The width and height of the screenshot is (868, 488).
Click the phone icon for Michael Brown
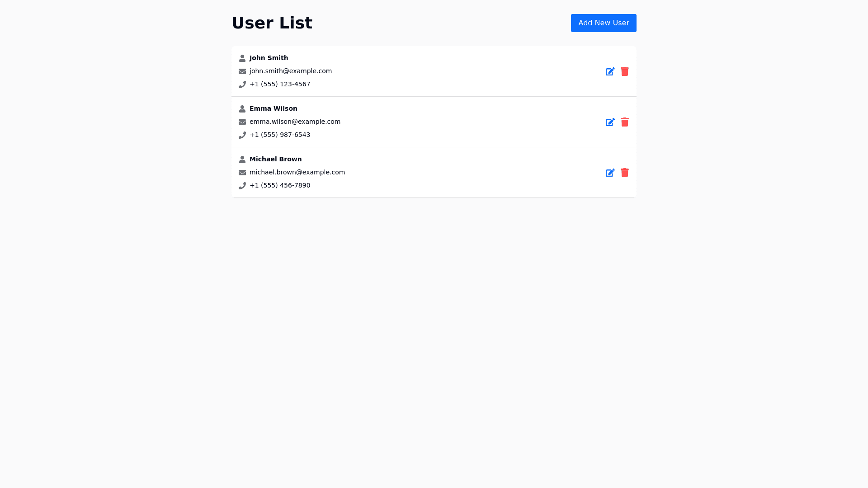pyautogui.click(x=242, y=186)
